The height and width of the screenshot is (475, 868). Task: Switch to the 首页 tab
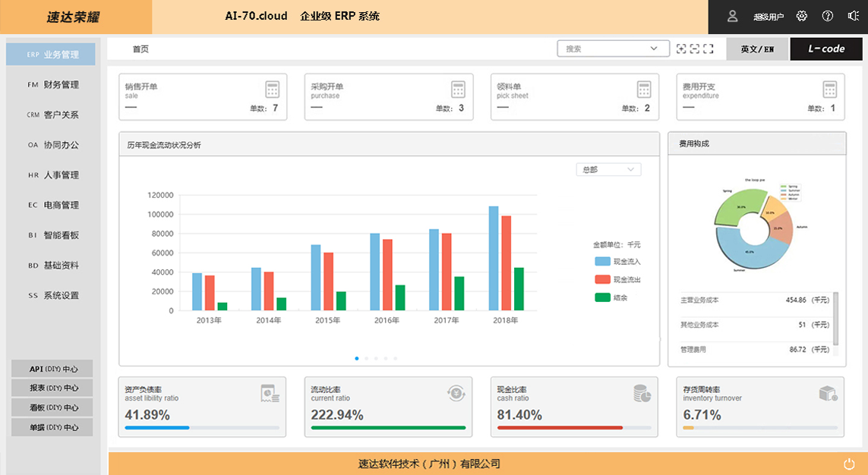[140, 49]
